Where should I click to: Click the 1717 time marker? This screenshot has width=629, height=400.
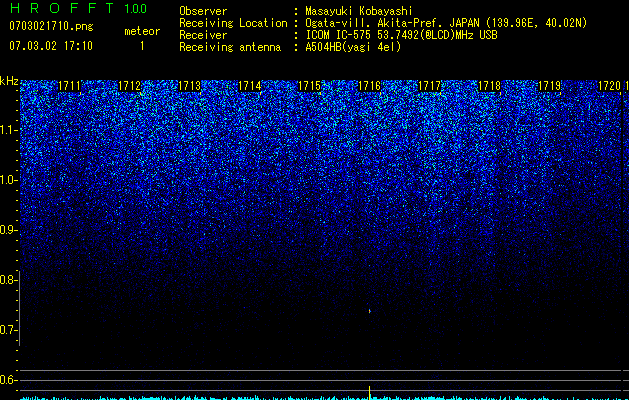(429, 86)
